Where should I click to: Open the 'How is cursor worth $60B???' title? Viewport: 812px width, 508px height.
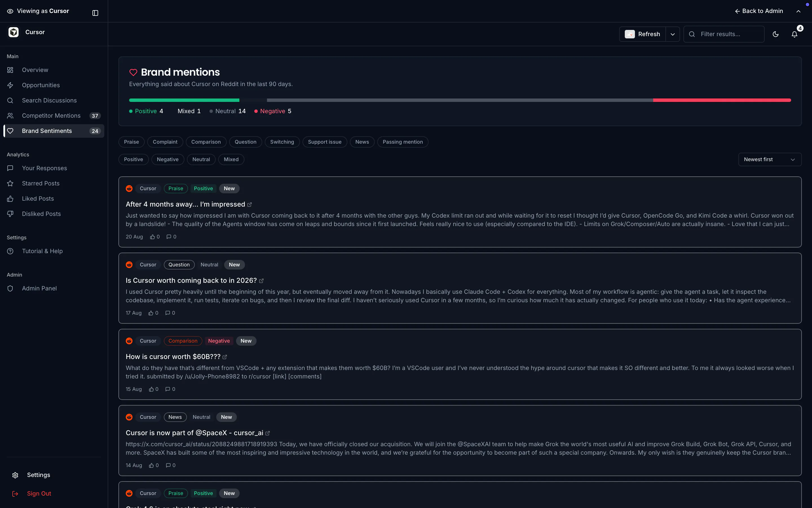tap(173, 357)
